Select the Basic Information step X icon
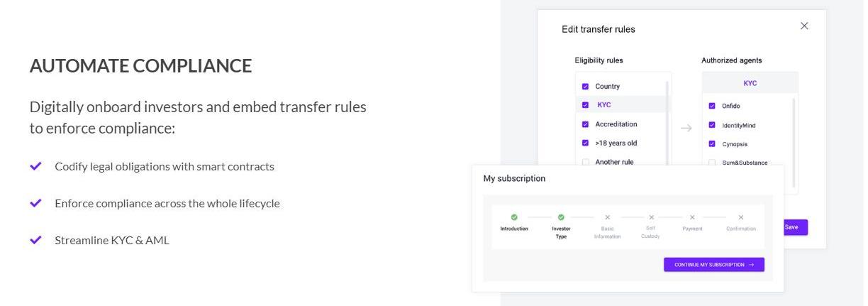This screenshot has width=868, height=306. point(607,217)
